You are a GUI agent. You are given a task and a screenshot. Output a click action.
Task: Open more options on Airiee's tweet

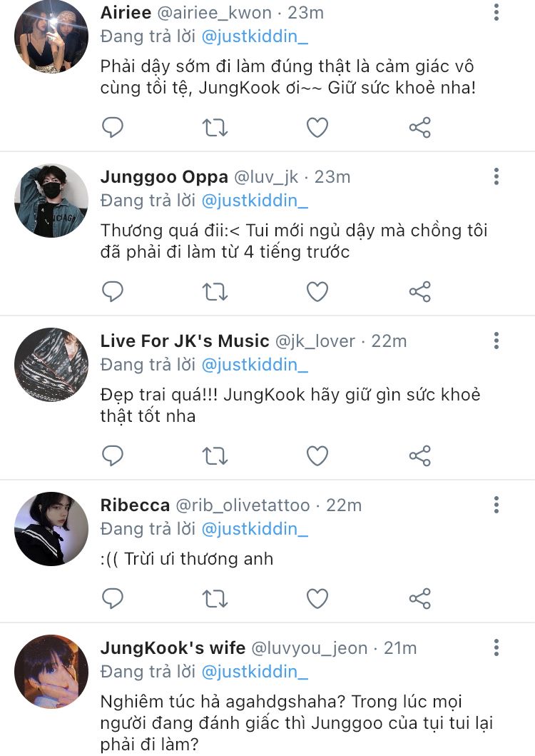point(496,12)
